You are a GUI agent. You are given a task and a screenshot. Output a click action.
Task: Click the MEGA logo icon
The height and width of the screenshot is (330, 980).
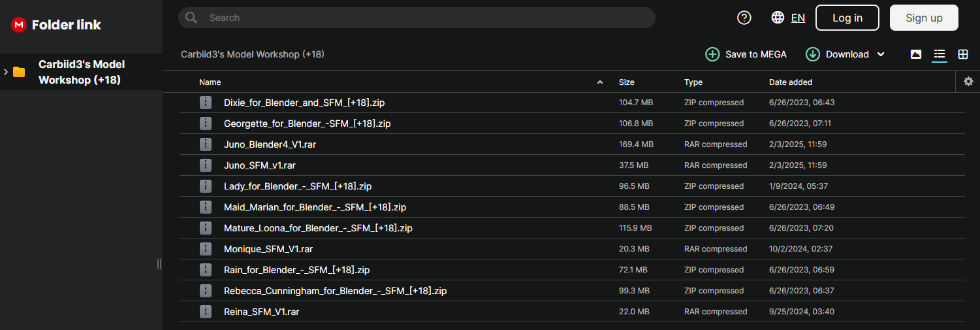click(x=19, y=25)
